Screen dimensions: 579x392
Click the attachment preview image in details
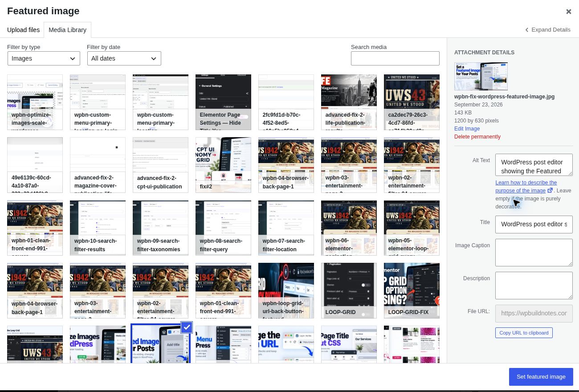pos(481,76)
